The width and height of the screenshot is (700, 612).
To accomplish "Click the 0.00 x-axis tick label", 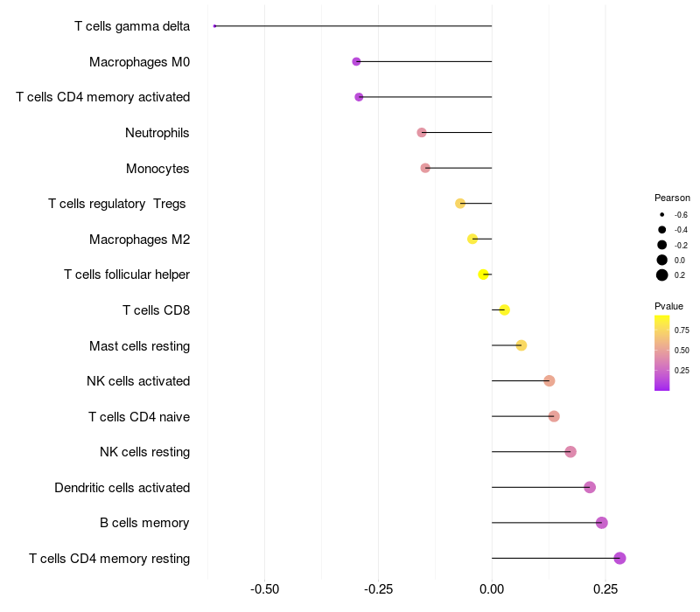I will pos(492,589).
